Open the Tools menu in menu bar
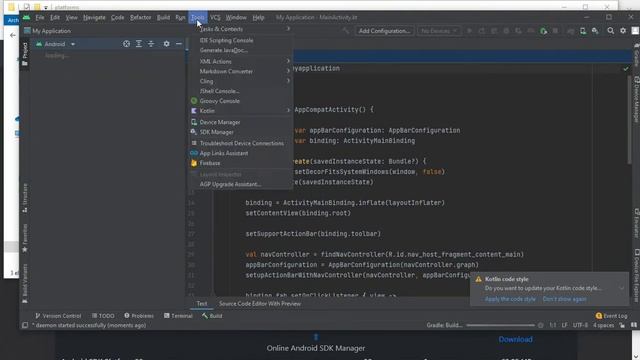The height and width of the screenshot is (360, 640). pos(198,18)
